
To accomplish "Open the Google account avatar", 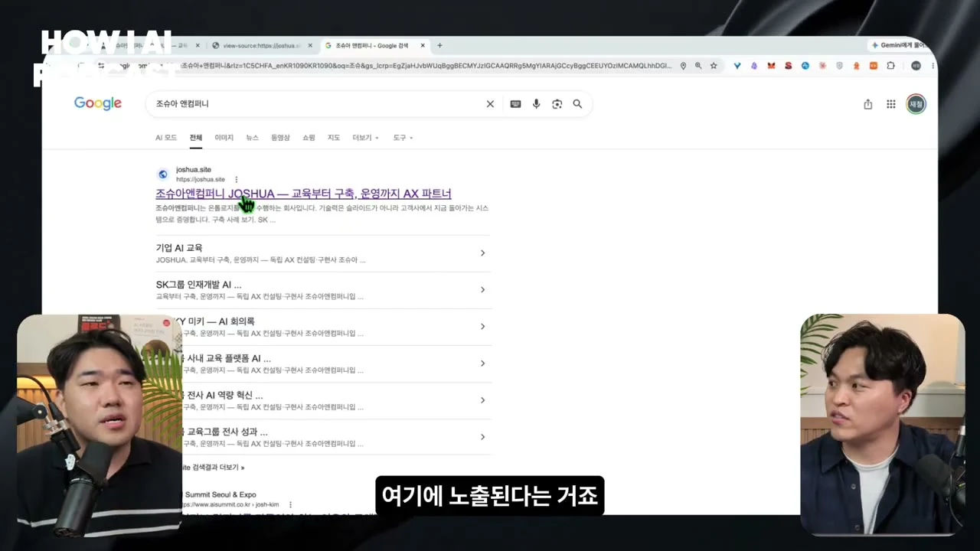I will point(916,104).
